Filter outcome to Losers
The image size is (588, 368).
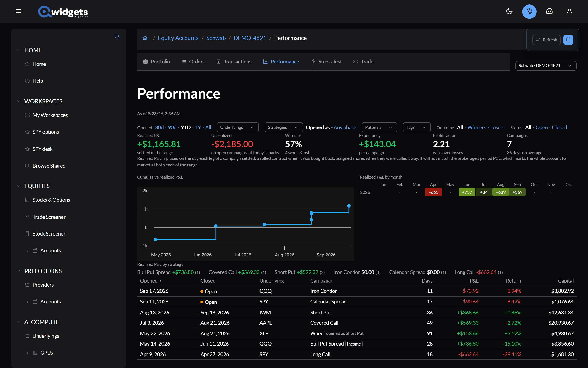[x=497, y=127]
